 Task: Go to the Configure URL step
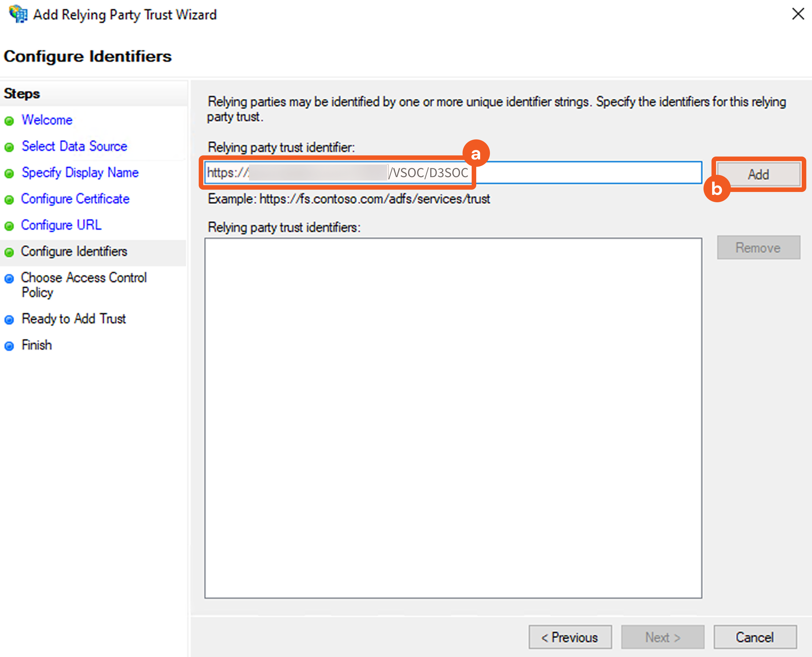(x=61, y=225)
